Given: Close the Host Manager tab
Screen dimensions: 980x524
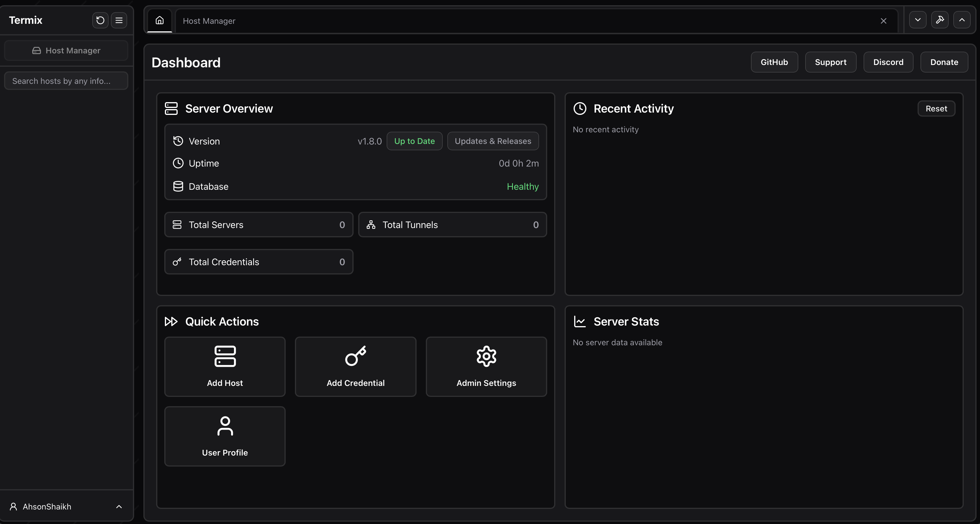Looking at the screenshot, I should (x=883, y=21).
